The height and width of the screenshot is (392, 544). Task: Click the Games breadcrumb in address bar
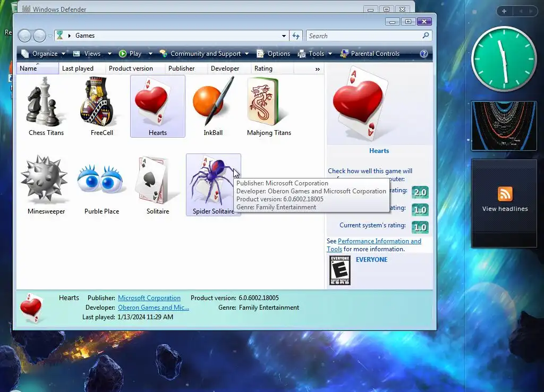(x=85, y=36)
